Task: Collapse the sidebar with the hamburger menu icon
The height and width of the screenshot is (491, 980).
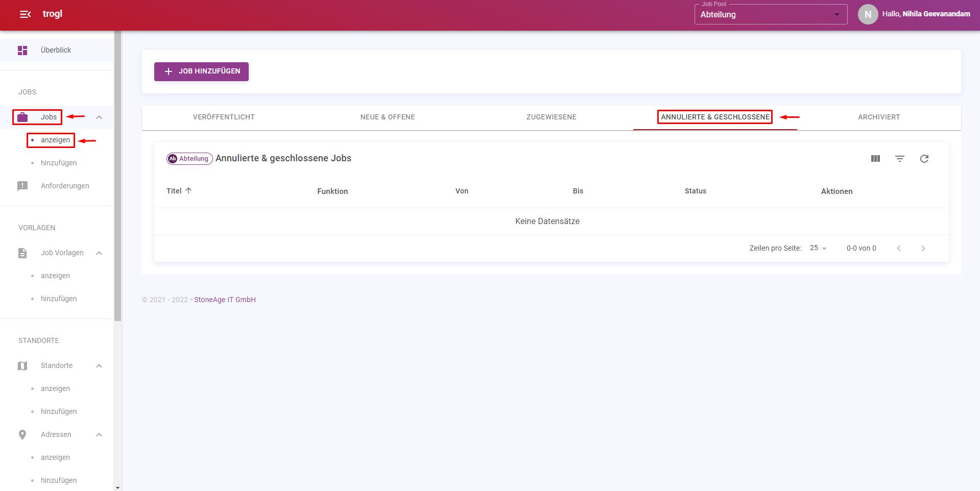Action: 25,14
